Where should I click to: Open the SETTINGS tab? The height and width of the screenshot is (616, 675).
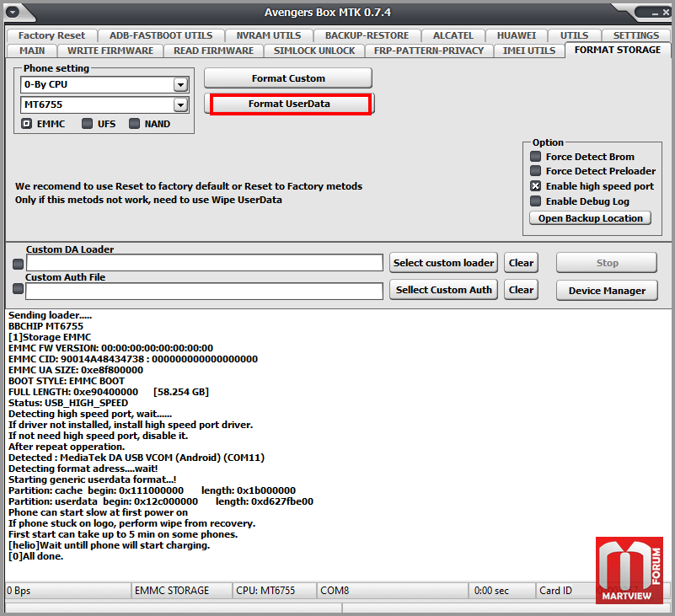pos(636,35)
